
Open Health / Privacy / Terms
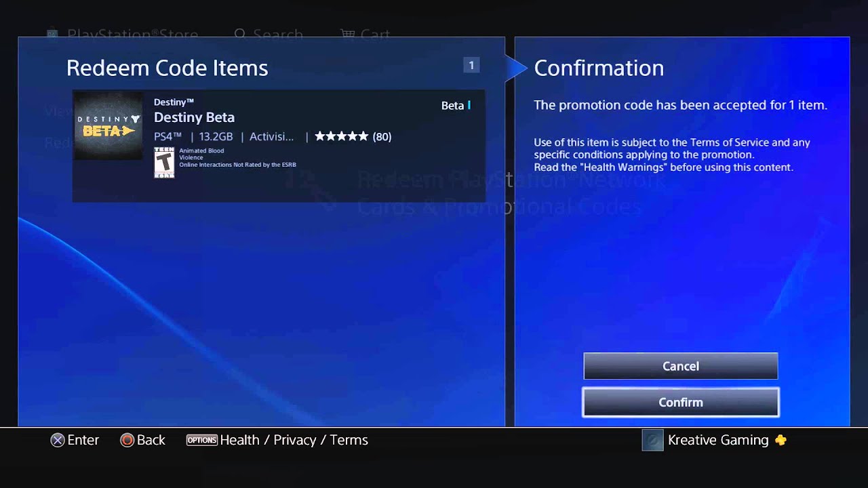[294, 440]
